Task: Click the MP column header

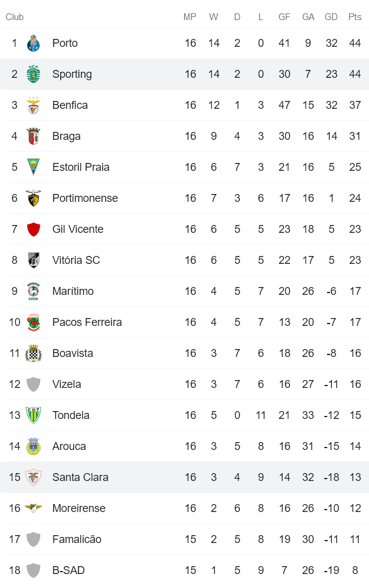Action: [190, 17]
